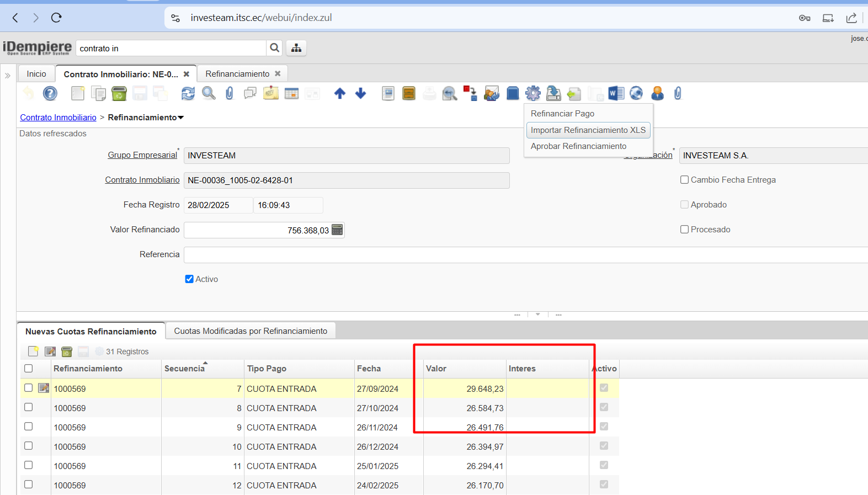Screen dimensions: 868x495
Task: Open the Find record magnifier icon
Action: click(x=209, y=94)
